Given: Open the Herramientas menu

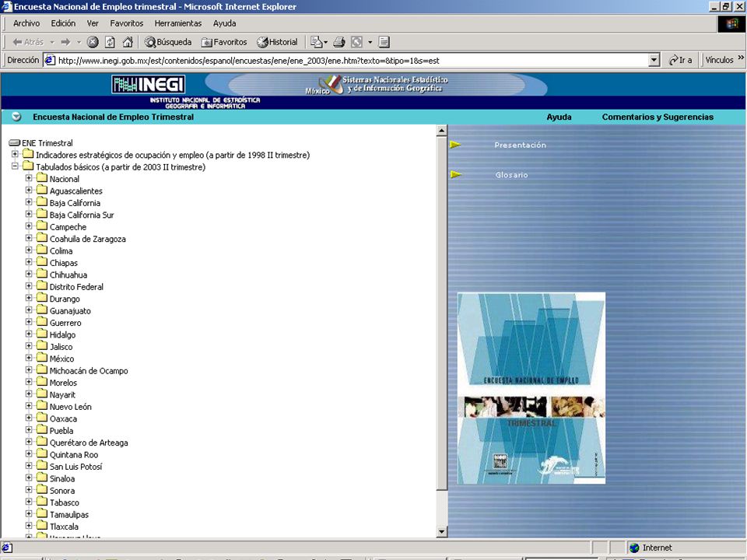Looking at the screenshot, I should click(177, 23).
